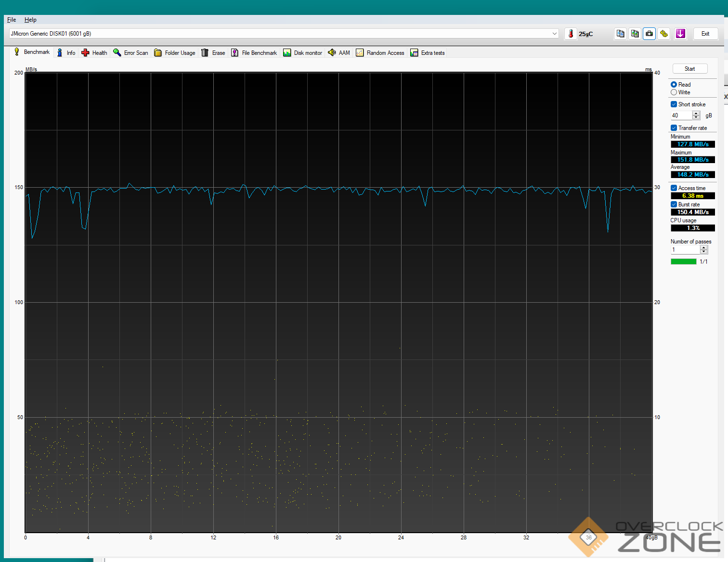Switch to the Random Access tab
The image size is (728, 562).
(x=380, y=53)
